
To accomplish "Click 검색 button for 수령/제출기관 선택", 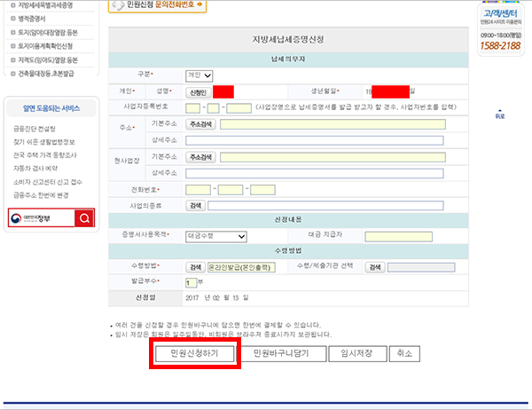I will 375,267.
